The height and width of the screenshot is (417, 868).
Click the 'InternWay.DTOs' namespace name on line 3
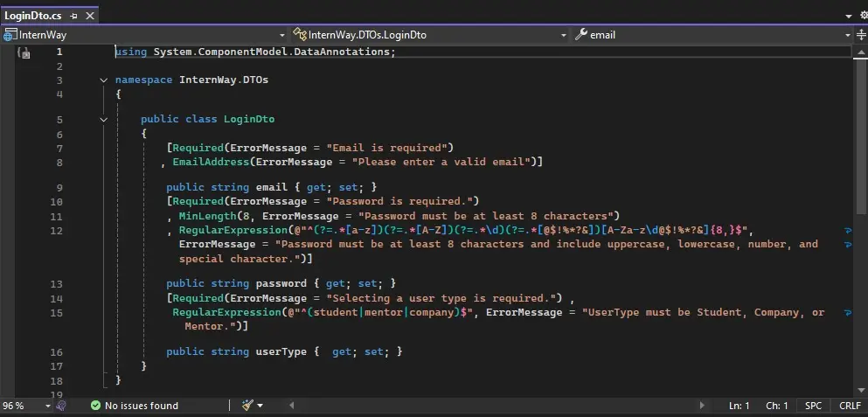(224, 80)
